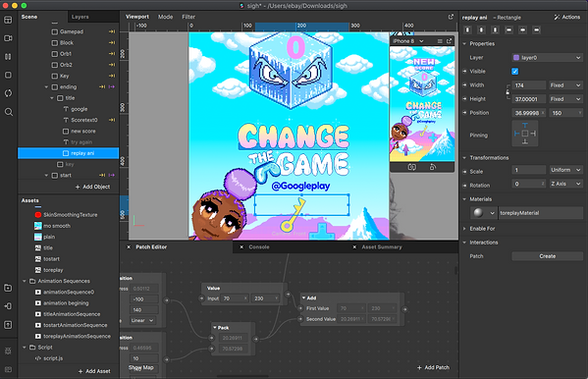Collapse the Script folder in Assets

25,348
